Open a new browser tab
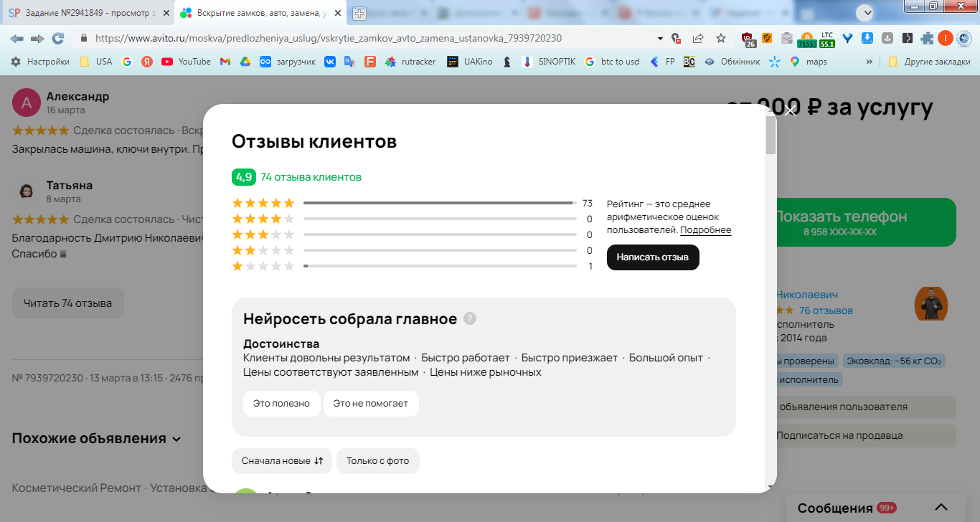The width and height of the screenshot is (980, 522). tap(359, 13)
